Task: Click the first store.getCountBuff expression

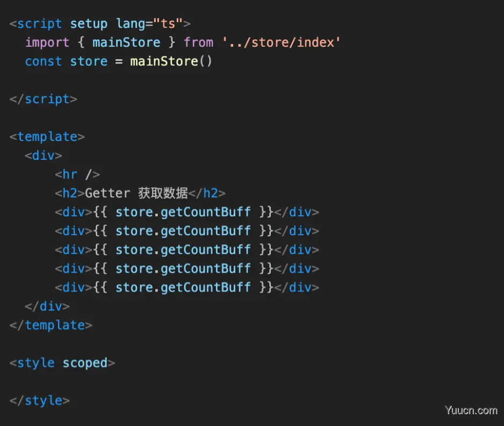Action: coord(183,212)
